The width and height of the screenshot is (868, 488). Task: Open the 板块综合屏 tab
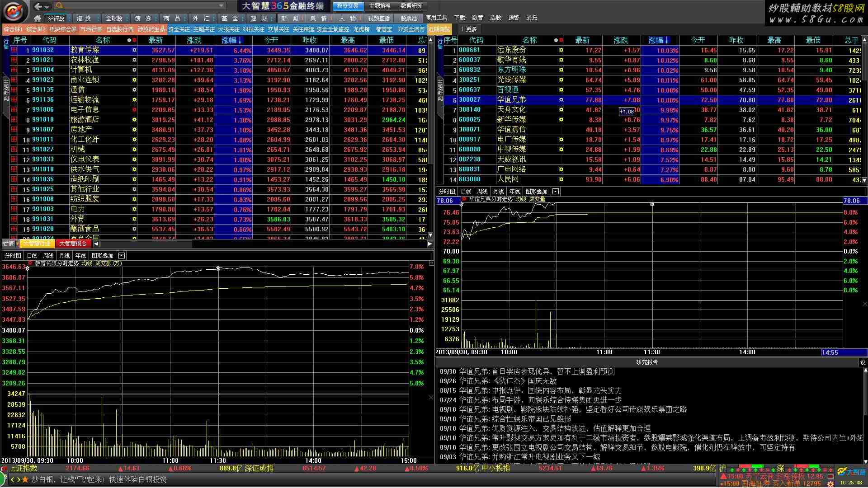point(63,29)
